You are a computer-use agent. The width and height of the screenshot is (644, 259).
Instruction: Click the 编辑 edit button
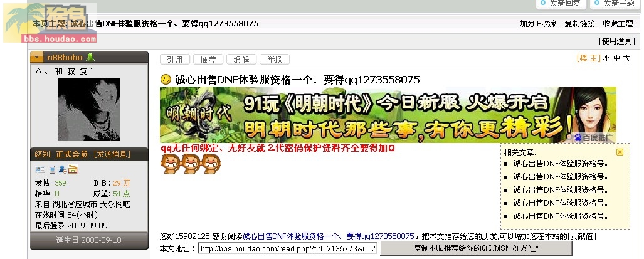click(x=241, y=60)
